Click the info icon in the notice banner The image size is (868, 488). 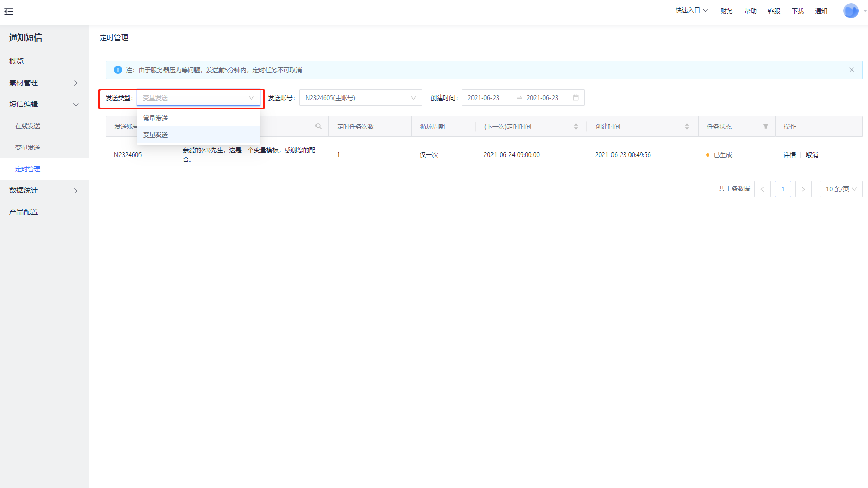118,70
